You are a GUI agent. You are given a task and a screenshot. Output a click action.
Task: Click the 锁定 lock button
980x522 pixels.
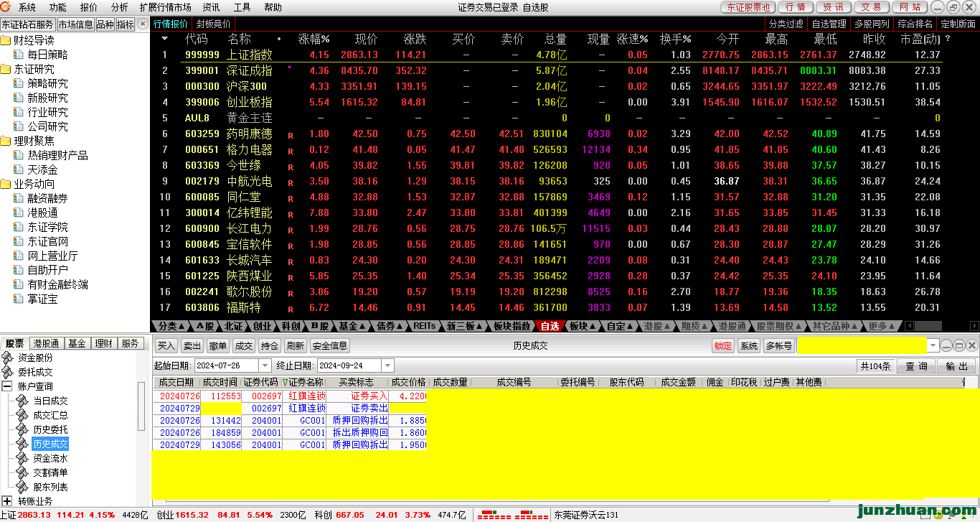pyautogui.click(x=723, y=346)
